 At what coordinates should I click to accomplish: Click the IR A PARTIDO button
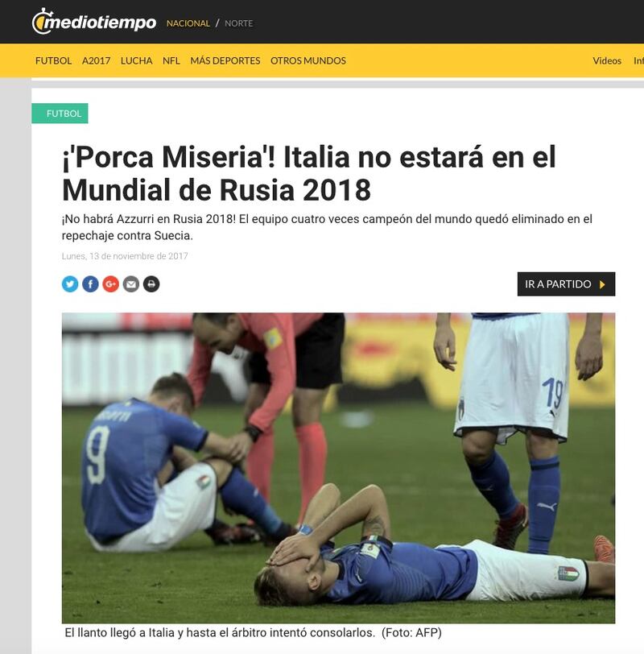click(x=566, y=284)
